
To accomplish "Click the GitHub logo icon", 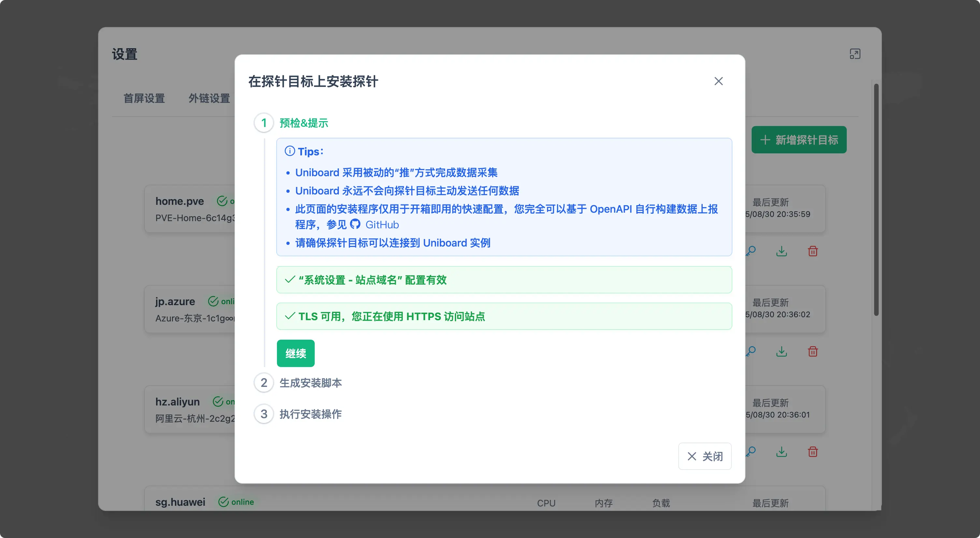I will 355,224.
